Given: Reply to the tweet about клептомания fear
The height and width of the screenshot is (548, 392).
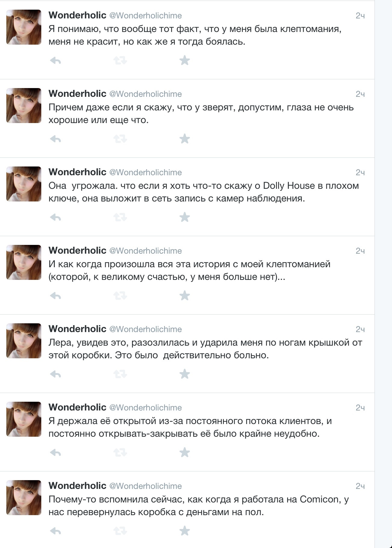Looking at the screenshot, I should pyautogui.click(x=55, y=61).
